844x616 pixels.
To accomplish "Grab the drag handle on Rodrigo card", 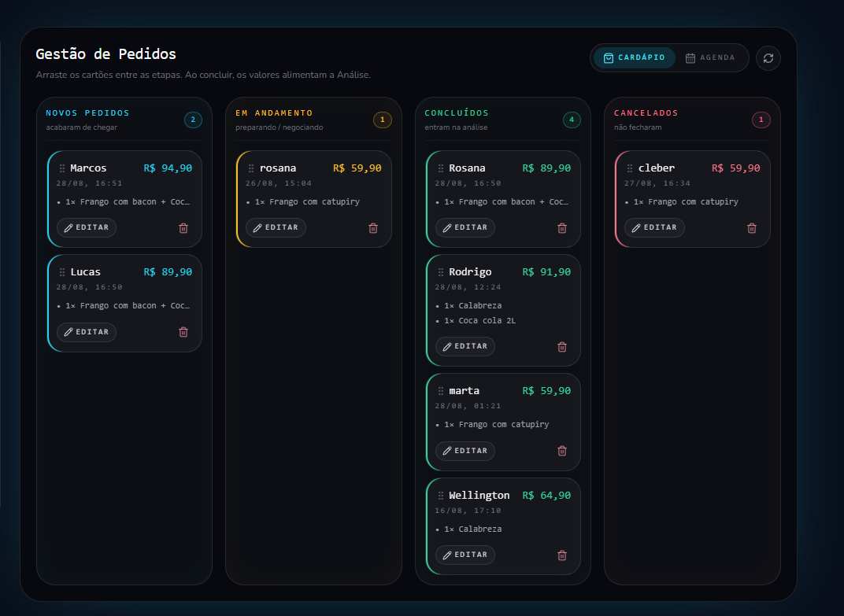I will pyautogui.click(x=441, y=272).
